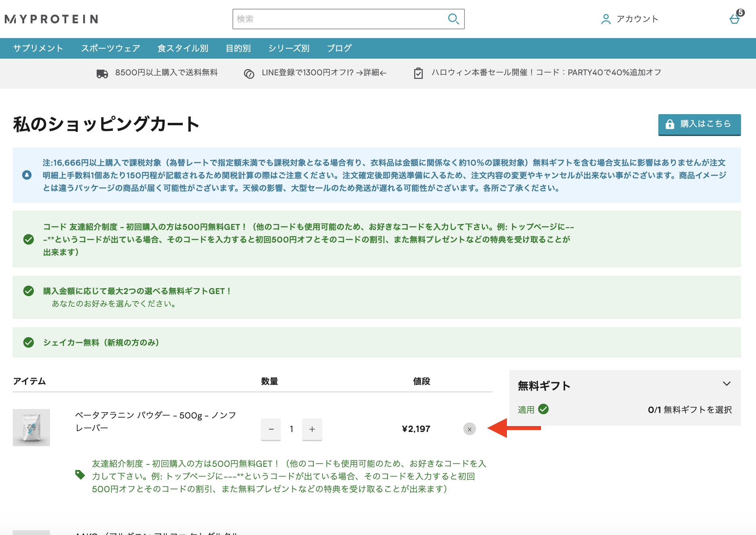756x535 pixels.
Task: Open ベータアラニン パウダー 500g product link
Action: pyautogui.click(x=155, y=422)
